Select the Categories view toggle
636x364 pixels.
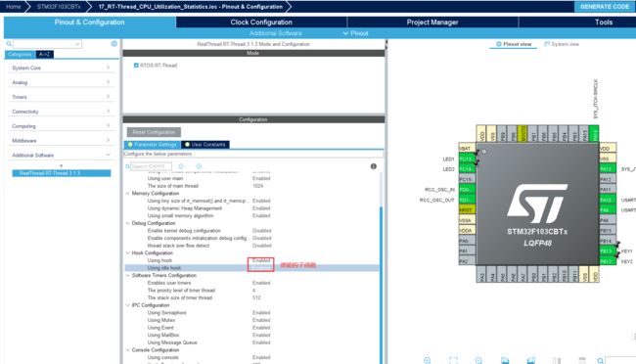[20, 54]
